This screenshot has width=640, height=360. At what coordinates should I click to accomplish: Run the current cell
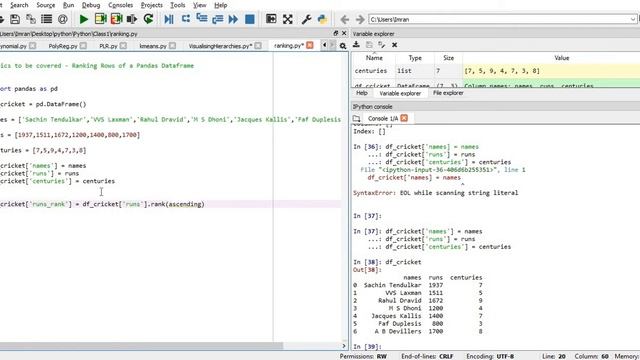(100, 19)
